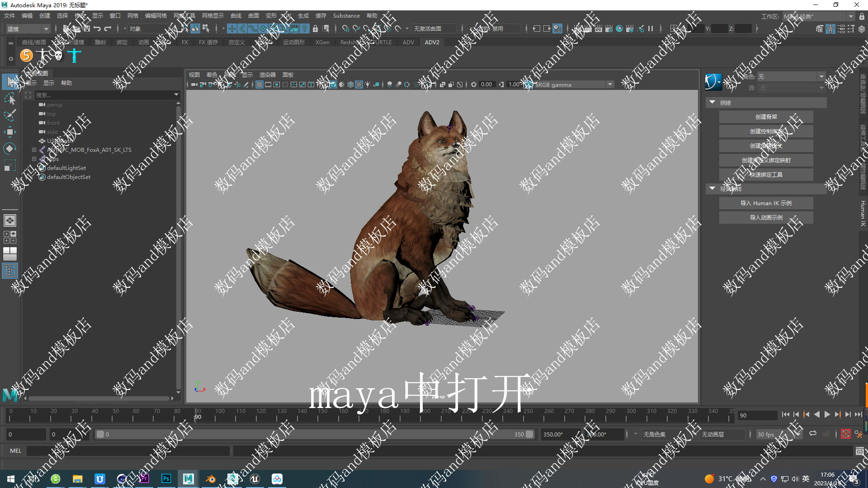Click the 创建骨架 button
Screen dimensions: 868x488
pyautogui.click(x=766, y=117)
